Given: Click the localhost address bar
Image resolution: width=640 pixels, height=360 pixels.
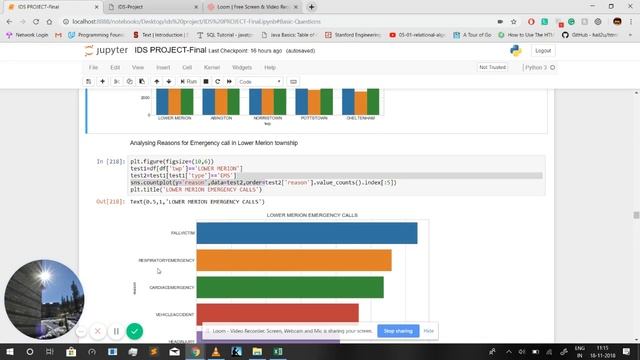Looking at the screenshot, I should [278, 22].
